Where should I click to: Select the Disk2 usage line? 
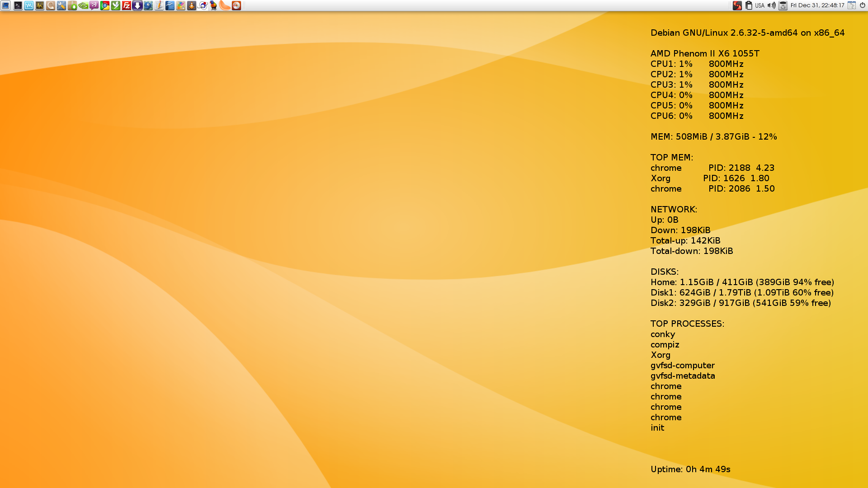coord(741,303)
